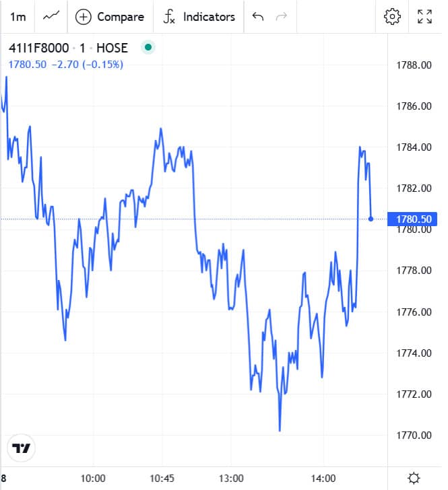The width and height of the screenshot is (448, 490).
Task: Enter fullscreen chart mode
Action: (x=425, y=17)
